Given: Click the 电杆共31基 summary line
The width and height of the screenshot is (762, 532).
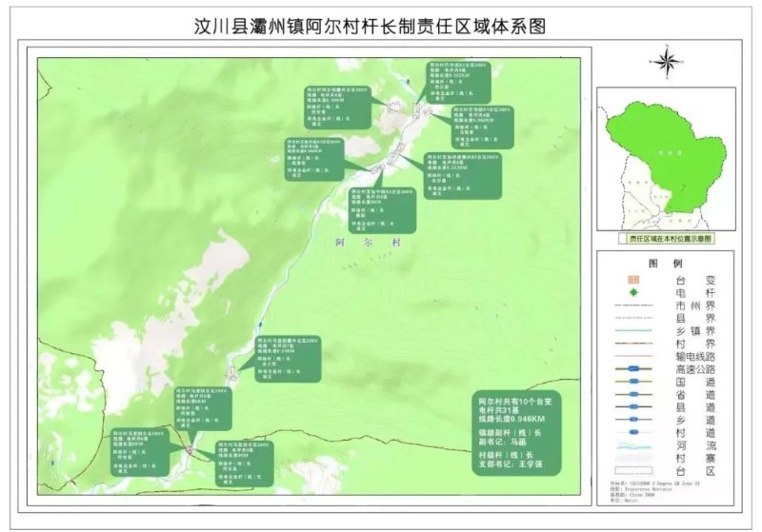Looking at the screenshot, I should pyautogui.click(x=498, y=410).
